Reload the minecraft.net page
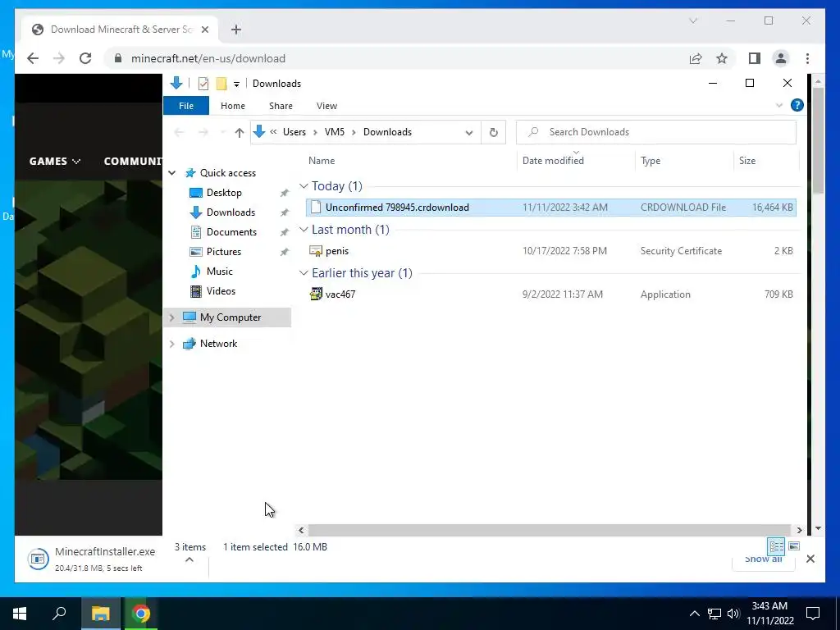This screenshot has width=840, height=630. (x=85, y=58)
